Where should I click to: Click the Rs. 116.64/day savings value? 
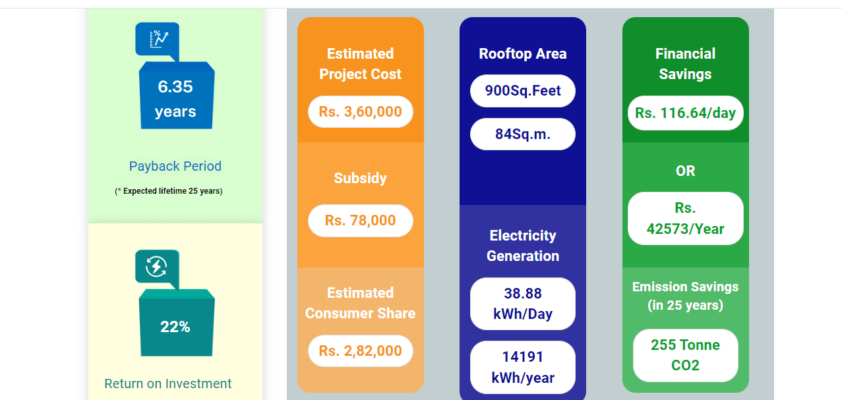pyautogui.click(x=685, y=112)
